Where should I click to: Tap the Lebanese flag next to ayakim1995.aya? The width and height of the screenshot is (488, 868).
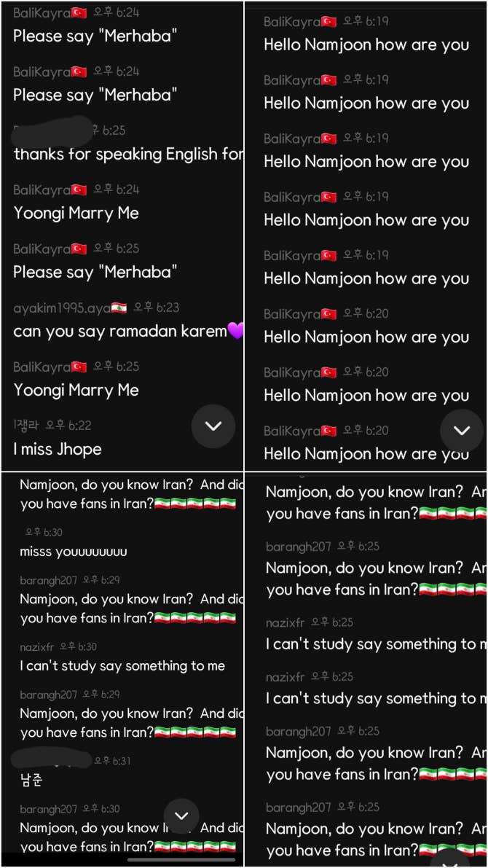point(119,308)
